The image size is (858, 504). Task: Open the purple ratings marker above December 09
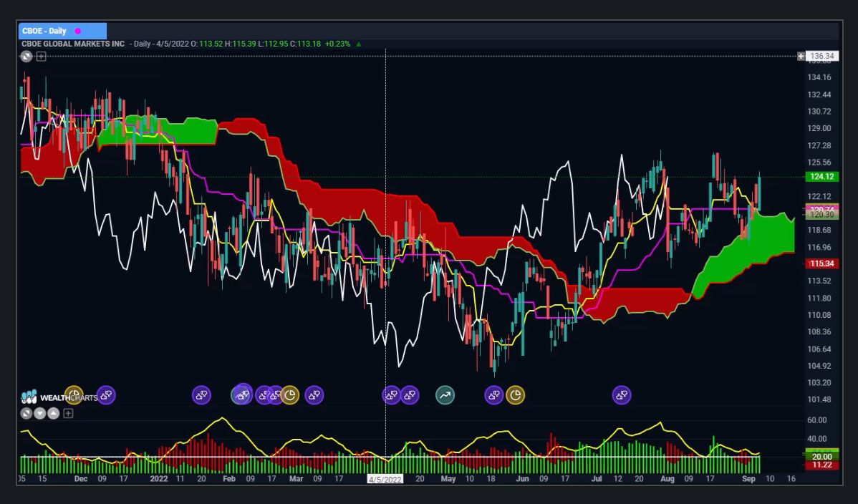pyautogui.click(x=106, y=394)
